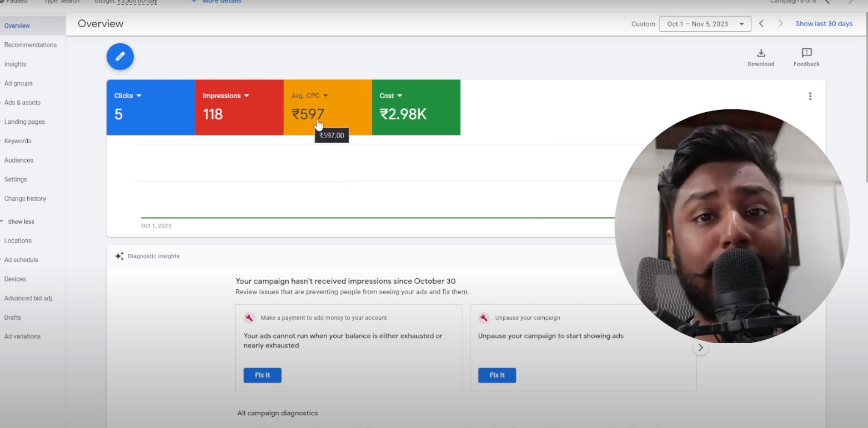
Task: Expand More details in header
Action: [x=217, y=2]
